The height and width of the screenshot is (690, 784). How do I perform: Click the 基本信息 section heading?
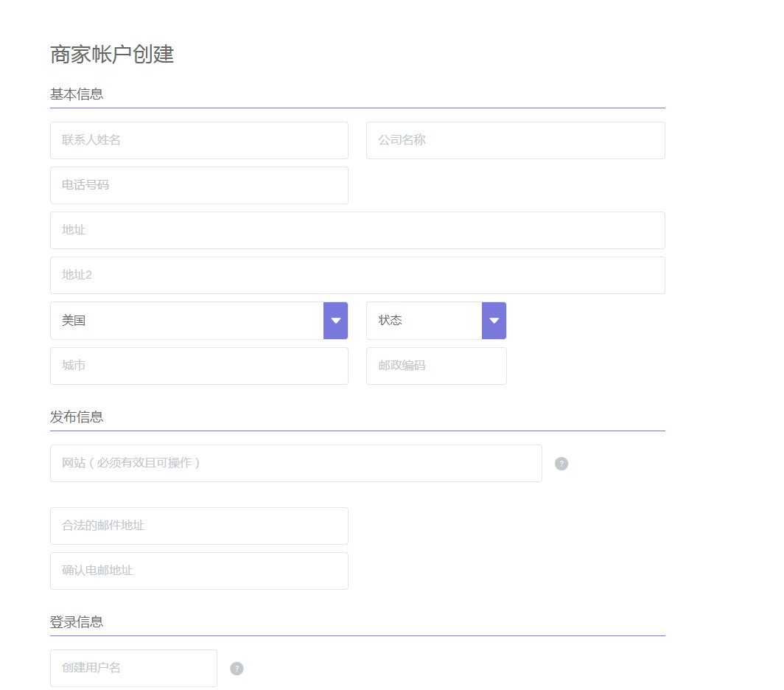[x=77, y=94]
